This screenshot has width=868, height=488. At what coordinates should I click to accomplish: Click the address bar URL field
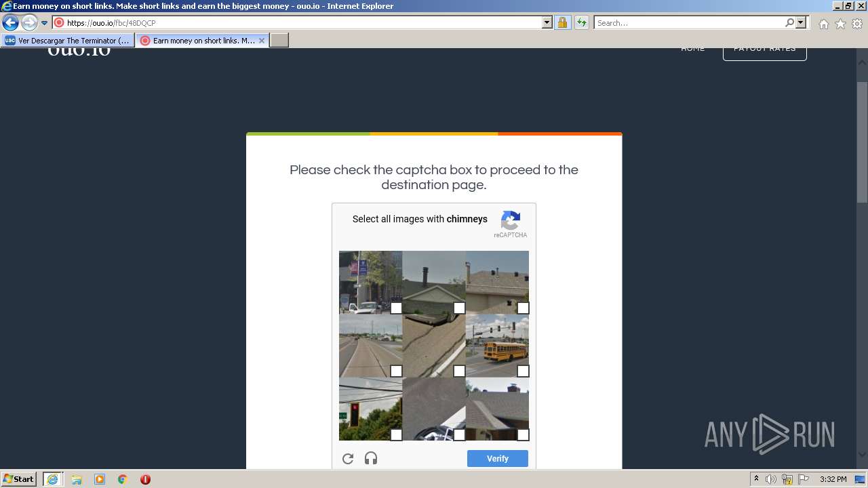point(302,22)
